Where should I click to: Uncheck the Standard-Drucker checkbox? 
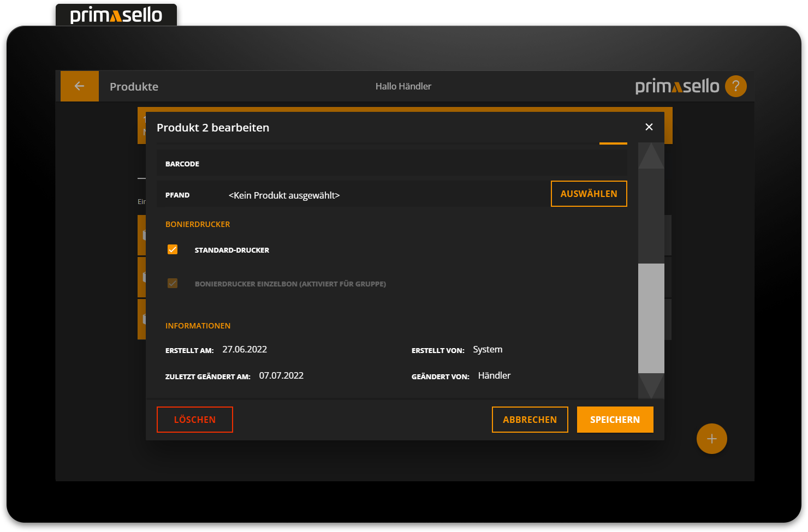173,249
